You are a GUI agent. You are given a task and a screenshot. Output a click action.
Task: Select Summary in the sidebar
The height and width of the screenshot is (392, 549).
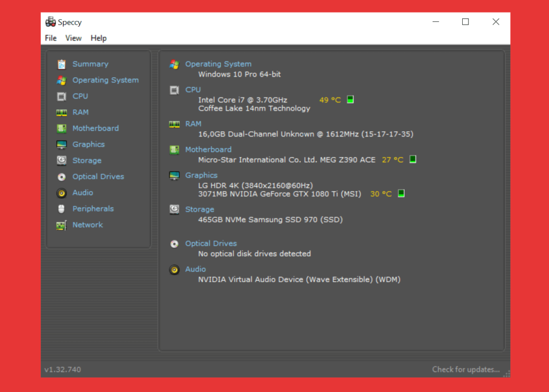[90, 64]
